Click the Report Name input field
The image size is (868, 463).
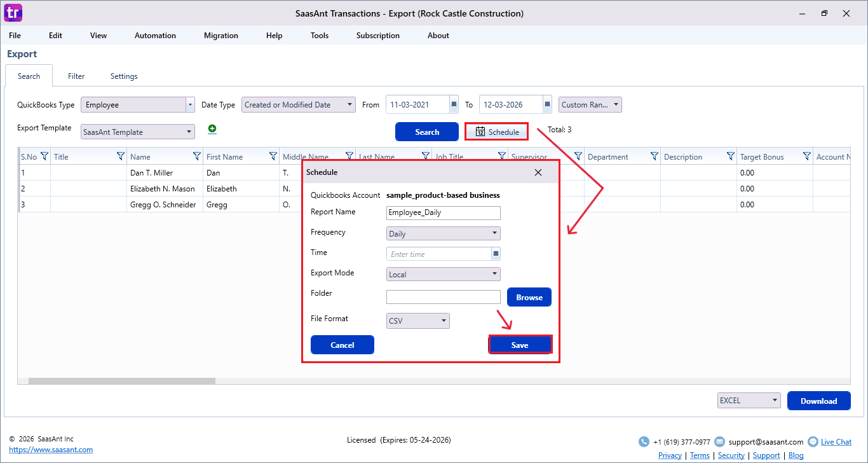(x=443, y=213)
